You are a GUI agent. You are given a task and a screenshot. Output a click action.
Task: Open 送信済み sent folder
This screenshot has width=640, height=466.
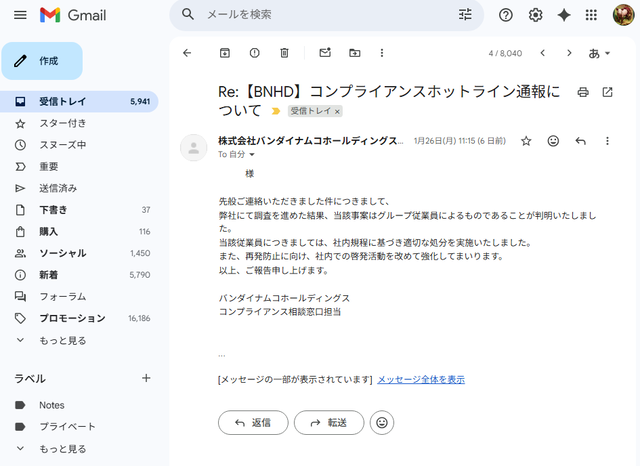pos(79,188)
